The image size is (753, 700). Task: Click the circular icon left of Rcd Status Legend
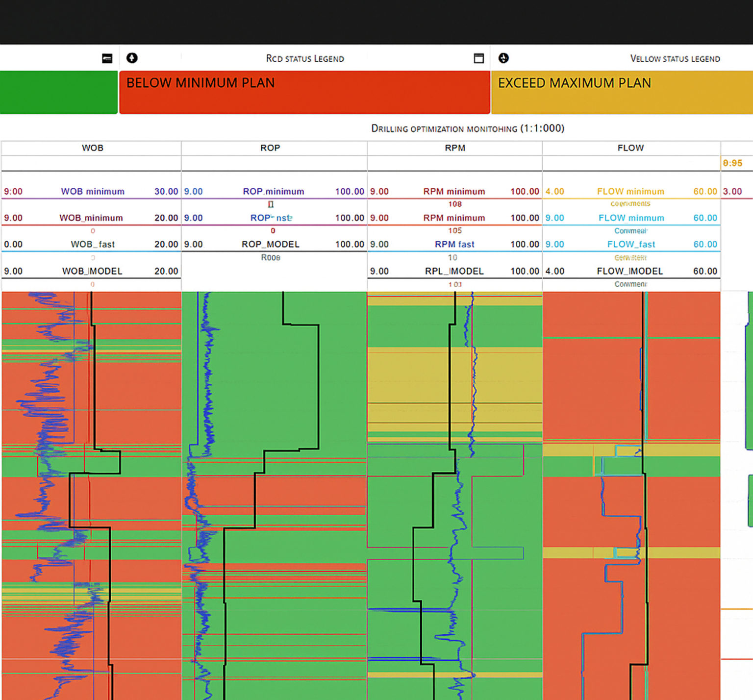tap(132, 58)
